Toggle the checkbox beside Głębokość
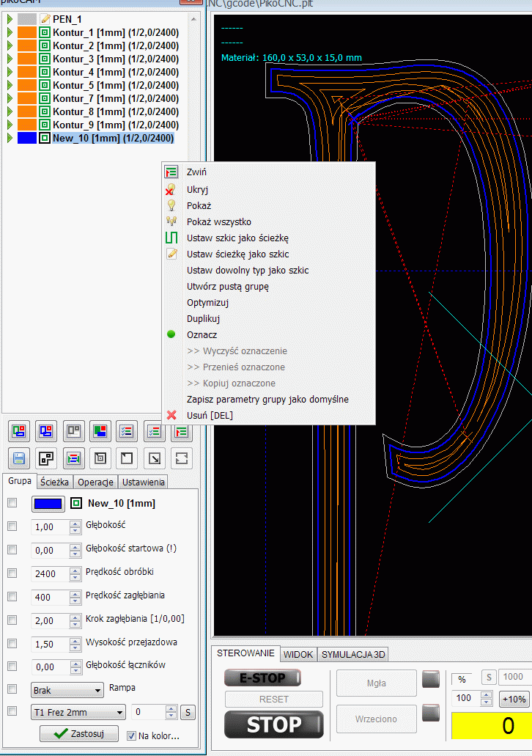 point(12,526)
